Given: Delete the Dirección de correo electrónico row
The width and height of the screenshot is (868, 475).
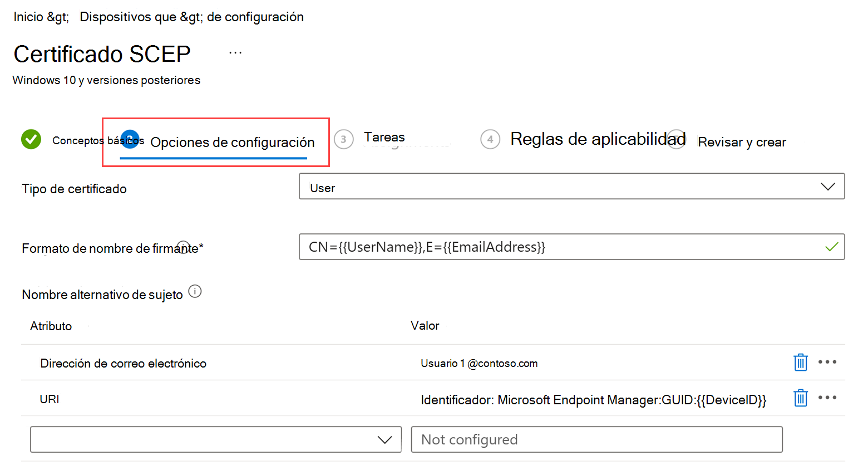Looking at the screenshot, I should pos(800,363).
